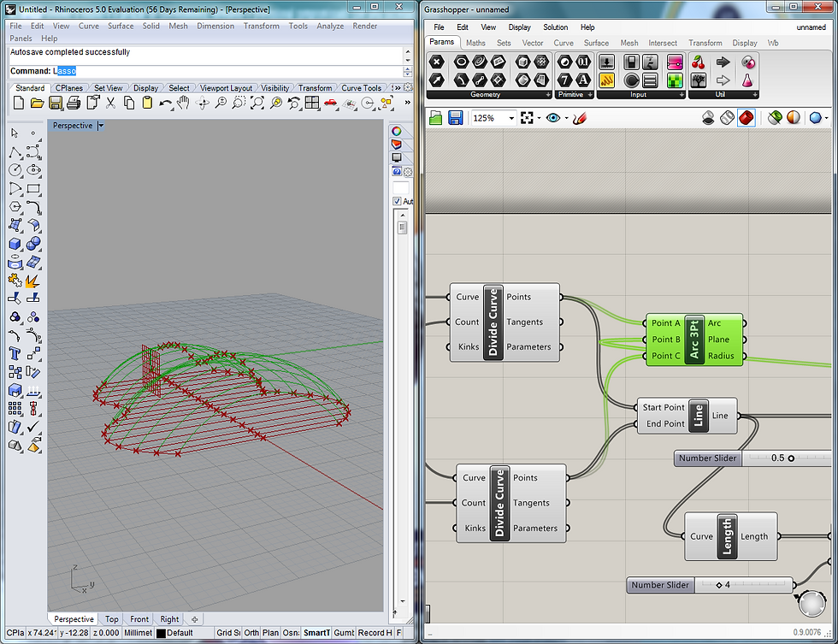This screenshot has width=838, height=644.
Task: Disable preview with the no-preview icon
Action: click(x=708, y=117)
